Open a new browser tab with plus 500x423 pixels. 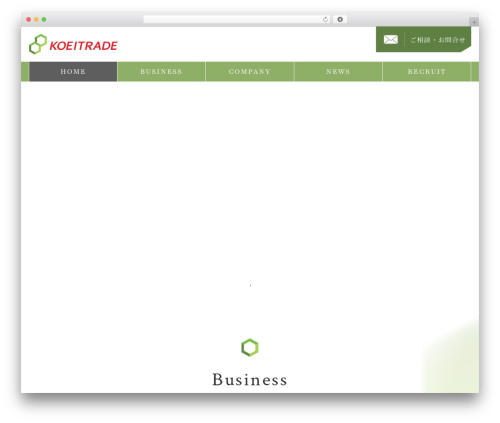[x=474, y=22]
